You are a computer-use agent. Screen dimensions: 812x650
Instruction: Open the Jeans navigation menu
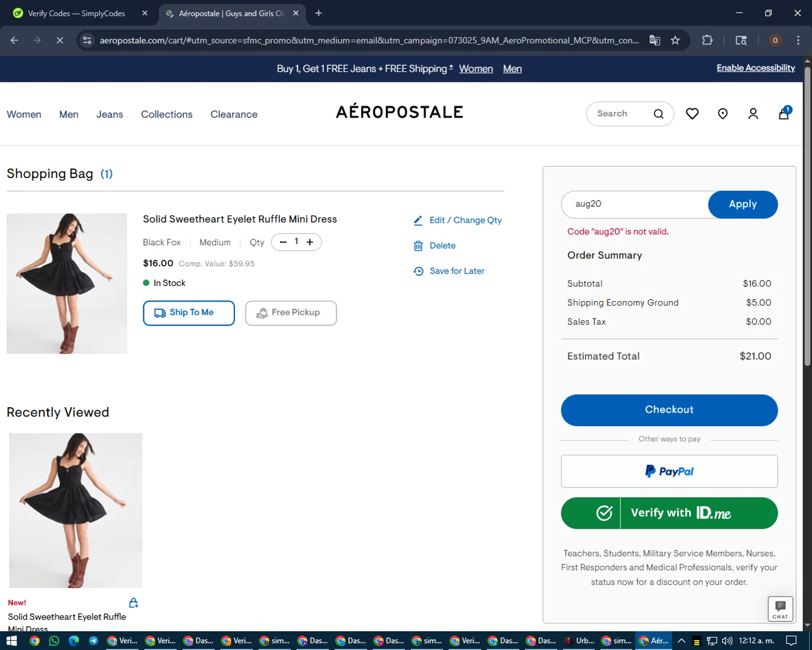[x=110, y=114]
